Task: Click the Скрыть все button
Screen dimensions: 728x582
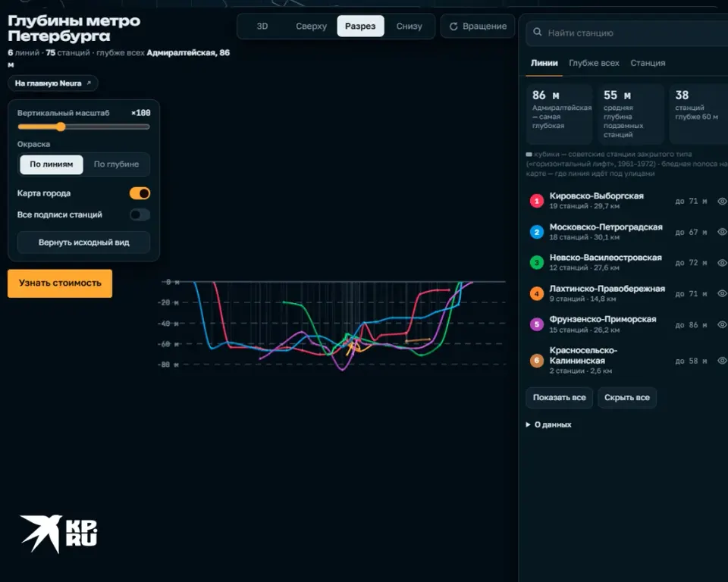Action: point(627,398)
